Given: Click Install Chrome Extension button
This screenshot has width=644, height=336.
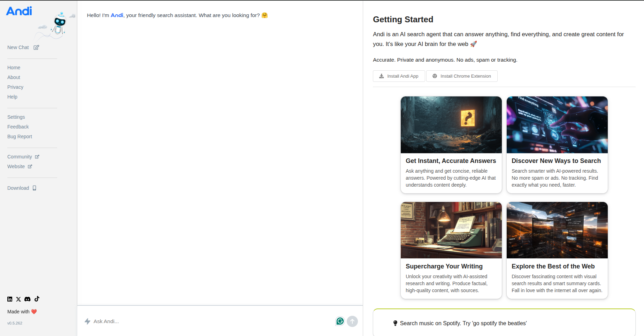Looking at the screenshot, I should coord(461,76).
